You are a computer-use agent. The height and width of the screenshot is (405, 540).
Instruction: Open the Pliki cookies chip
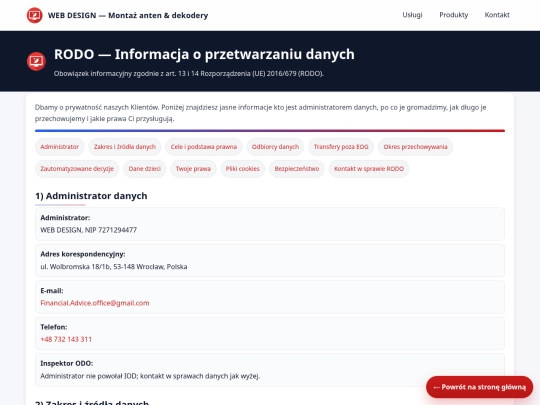pyautogui.click(x=242, y=169)
